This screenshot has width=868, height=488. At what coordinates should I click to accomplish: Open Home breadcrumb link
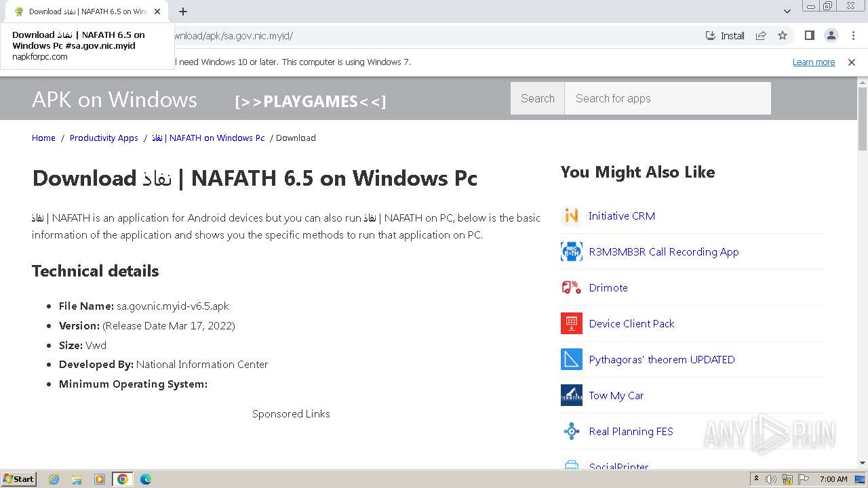(x=43, y=138)
